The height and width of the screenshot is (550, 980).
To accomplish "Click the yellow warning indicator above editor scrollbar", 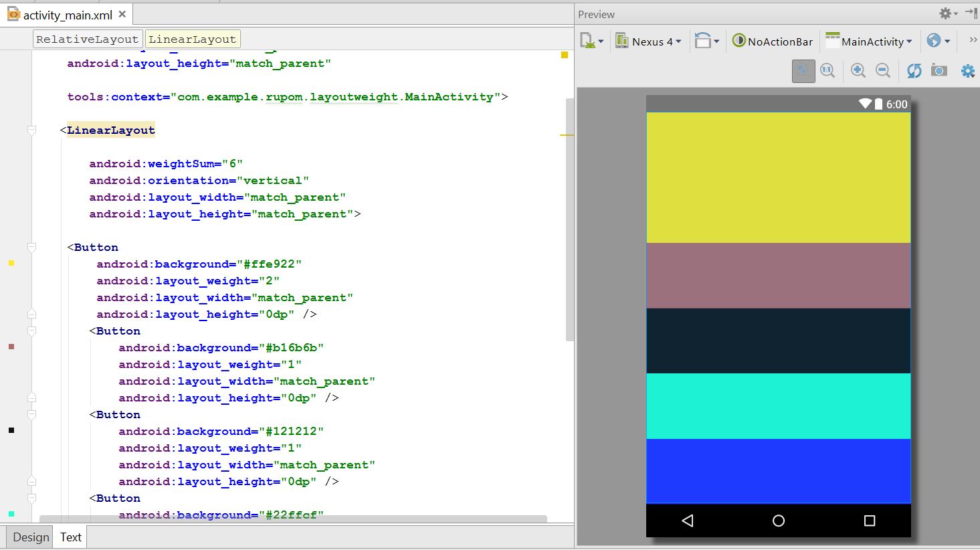I will [x=565, y=55].
